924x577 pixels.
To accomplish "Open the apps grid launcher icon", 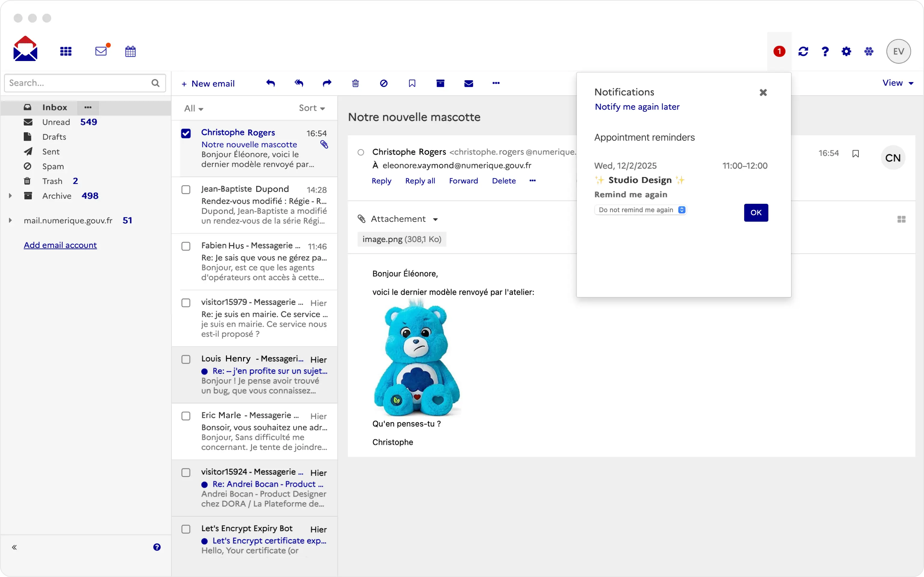I will point(66,51).
